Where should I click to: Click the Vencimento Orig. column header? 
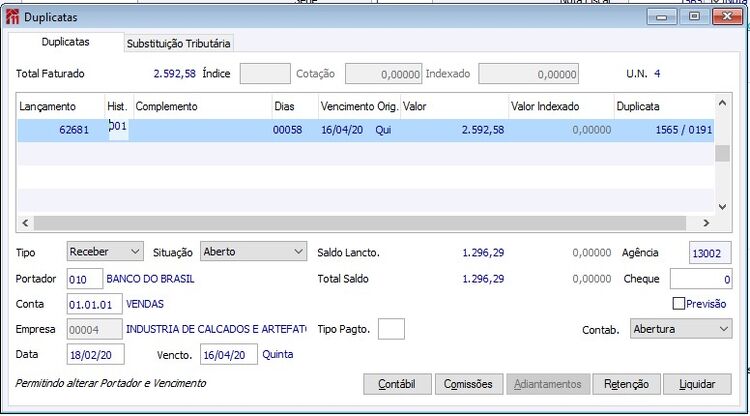point(359,106)
